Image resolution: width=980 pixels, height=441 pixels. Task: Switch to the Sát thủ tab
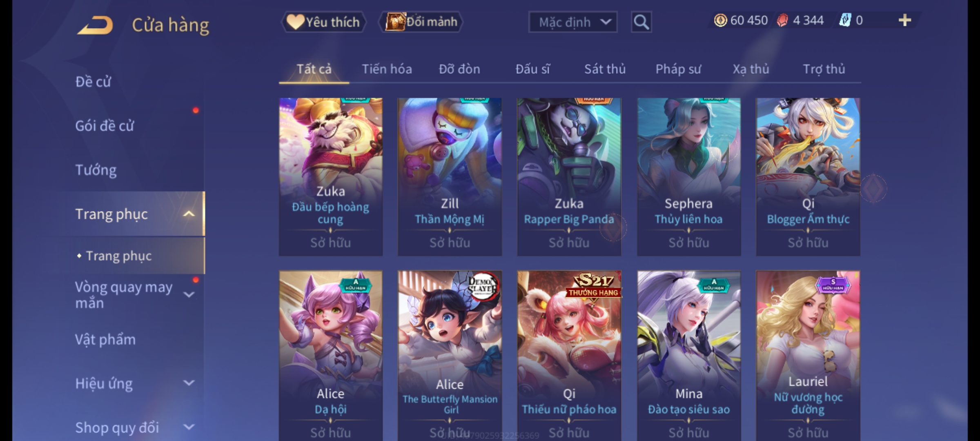click(x=605, y=69)
